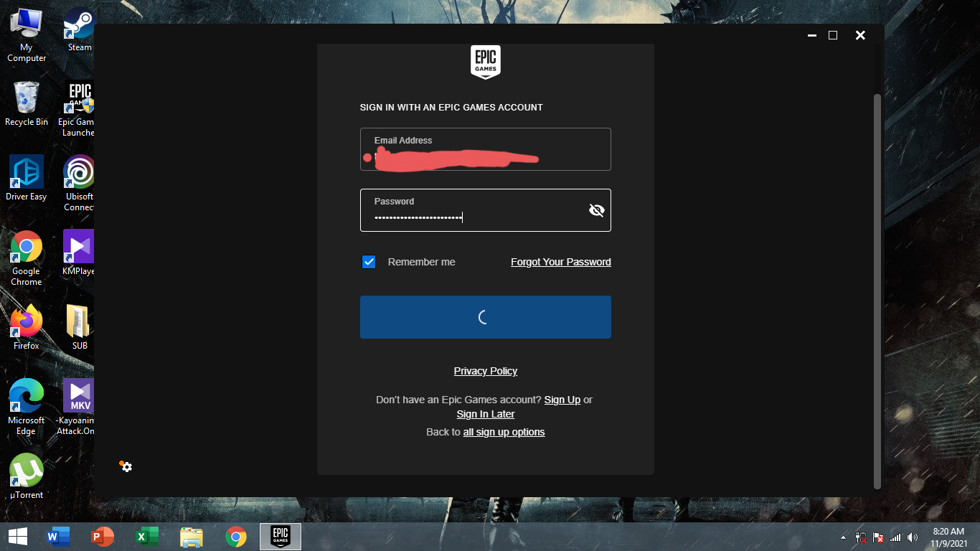Launch Word from the taskbar
The image size is (980, 551).
58,537
